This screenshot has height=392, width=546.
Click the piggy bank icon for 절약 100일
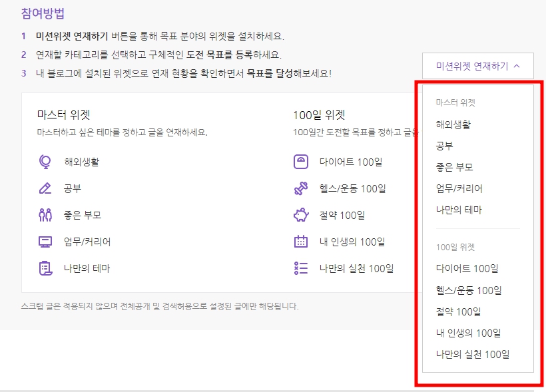point(302,214)
